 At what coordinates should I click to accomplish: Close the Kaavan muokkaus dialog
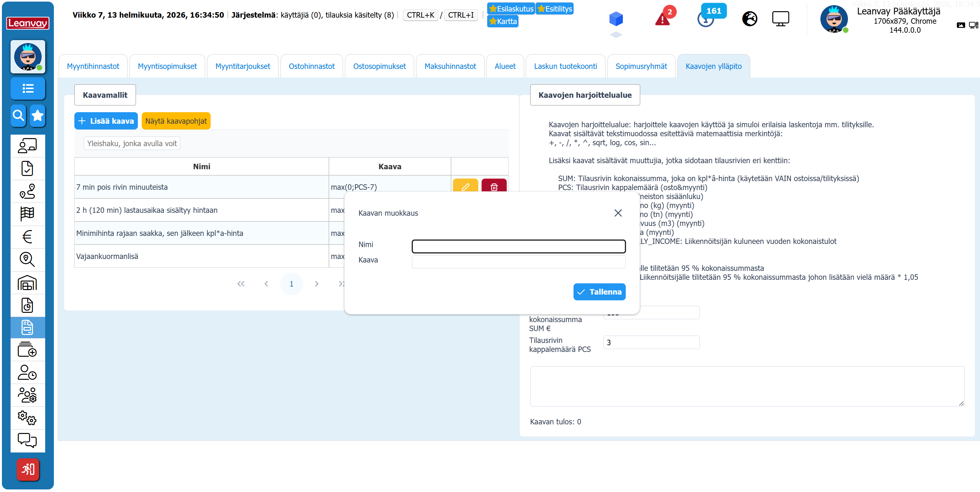(x=618, y=213)
